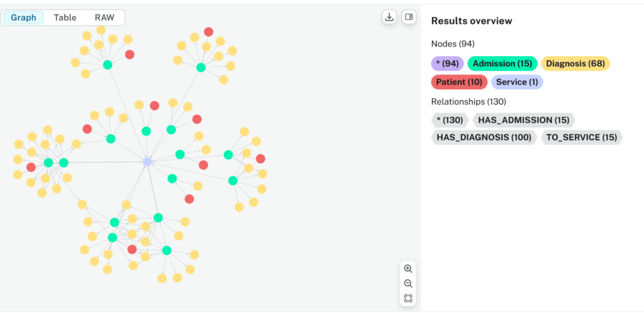Select the all nodes * (94) chip

pos(447,64)
